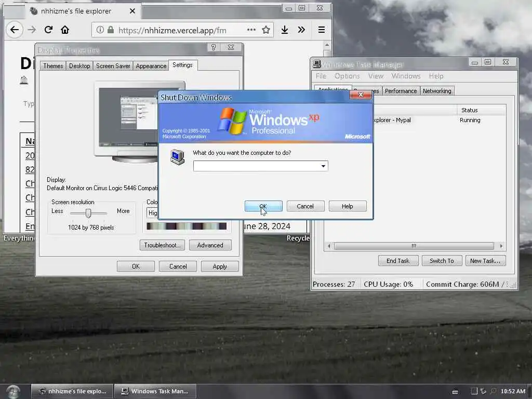Click the Status column header

[x=481, y=110]
